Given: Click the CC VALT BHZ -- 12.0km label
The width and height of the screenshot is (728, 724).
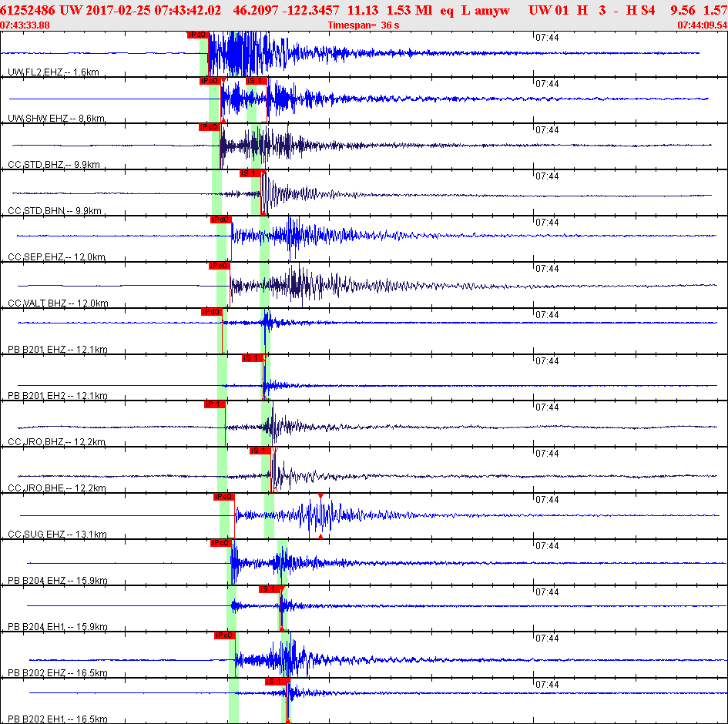Looking at the screenshot, I should [58, 303].
